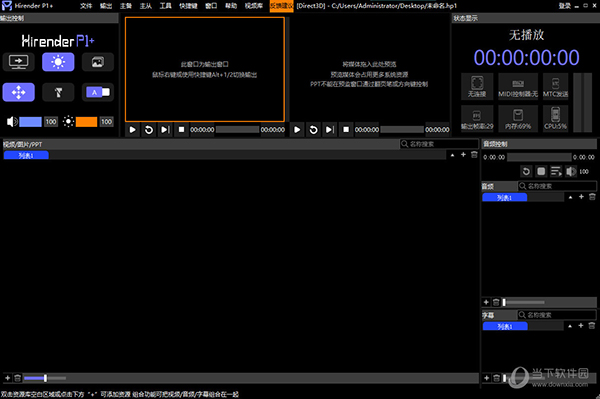
Task: Skip to next item under preview window
Action: point(329,130)
